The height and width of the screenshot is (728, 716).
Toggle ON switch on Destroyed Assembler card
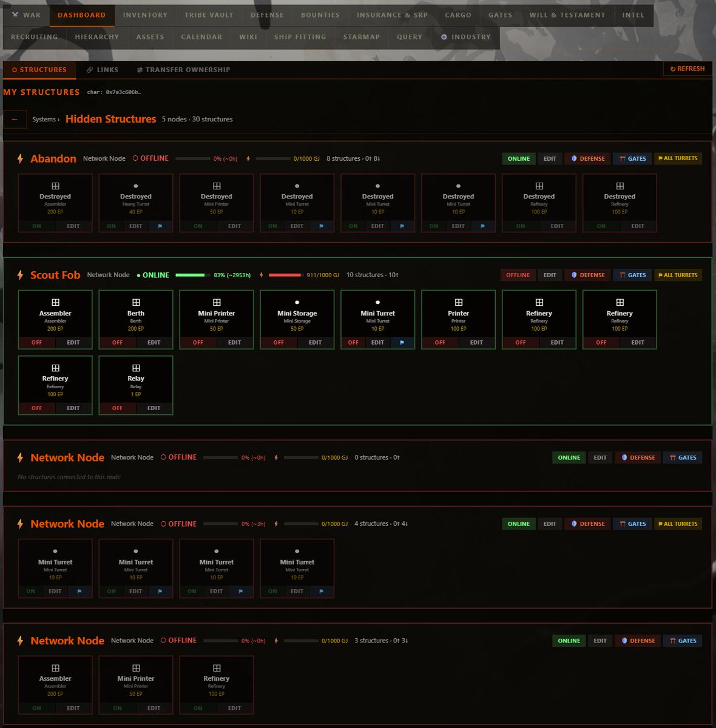click(37, 226)
